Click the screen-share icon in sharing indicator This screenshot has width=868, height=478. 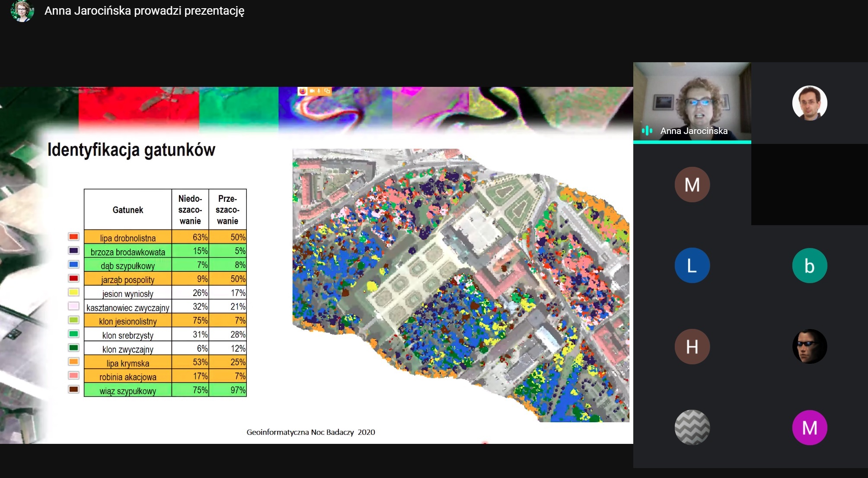click(327, 91)
